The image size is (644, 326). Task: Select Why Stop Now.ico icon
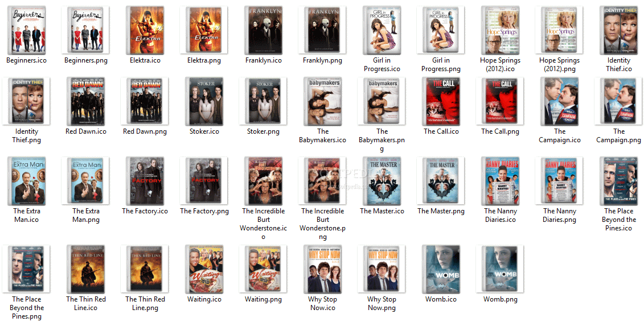pyautogui.click(x=322, y=269)
